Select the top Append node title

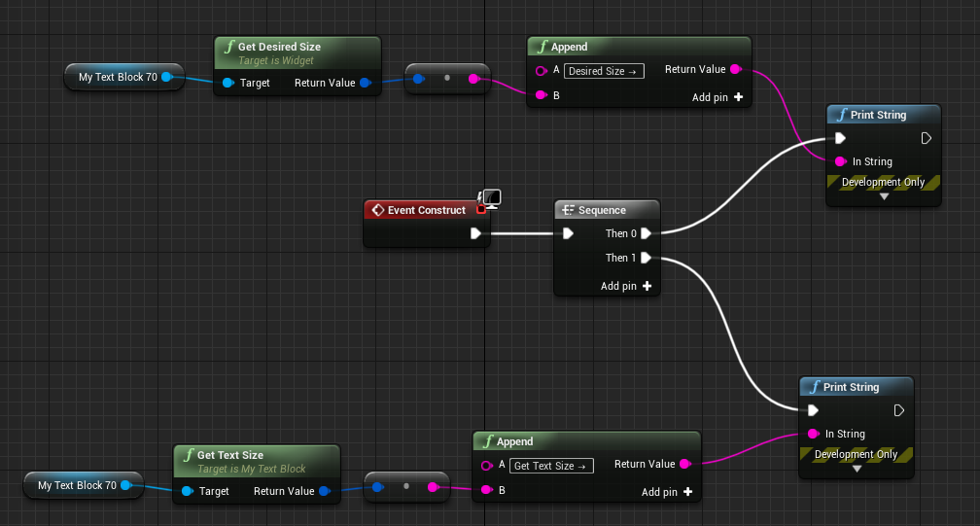click(x=569, y=47)
